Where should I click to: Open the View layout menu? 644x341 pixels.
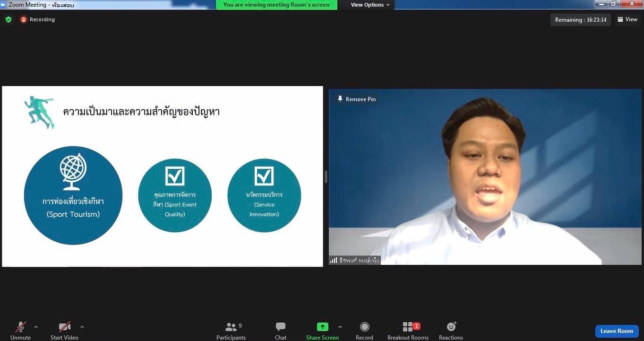[x=627, y=19]
